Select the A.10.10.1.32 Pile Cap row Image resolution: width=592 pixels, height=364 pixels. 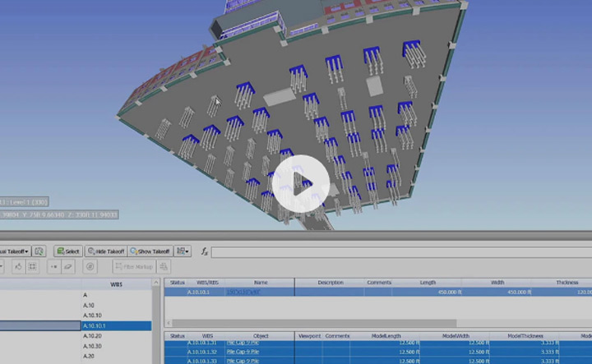coord(247,351)
